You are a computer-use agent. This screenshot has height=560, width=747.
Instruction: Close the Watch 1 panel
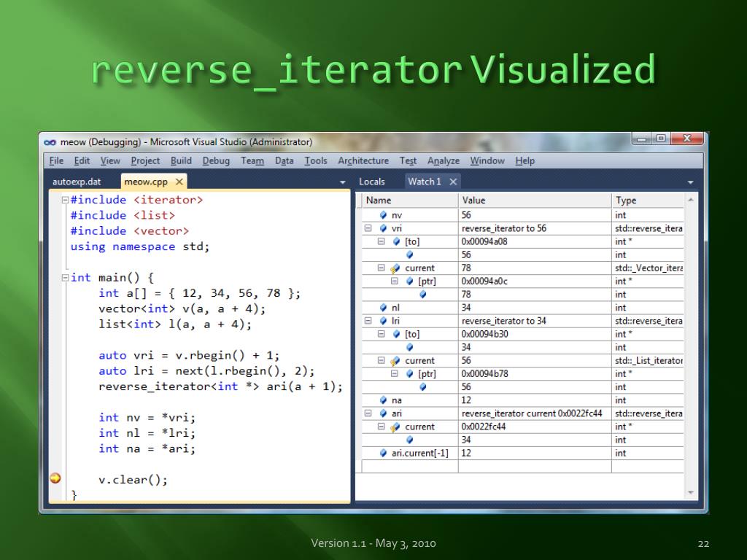click(x=453, y=182)
